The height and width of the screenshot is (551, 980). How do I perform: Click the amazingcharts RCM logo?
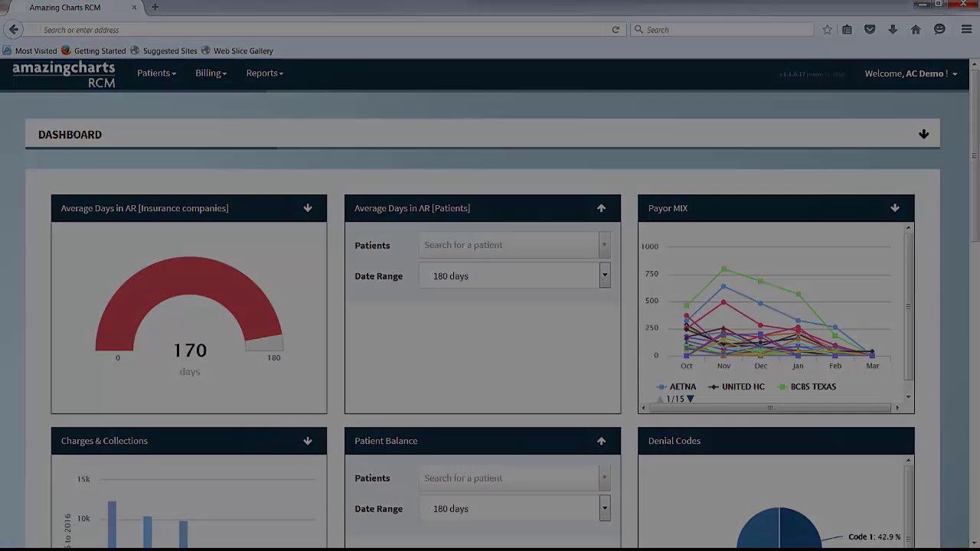[x=64, y=74]
